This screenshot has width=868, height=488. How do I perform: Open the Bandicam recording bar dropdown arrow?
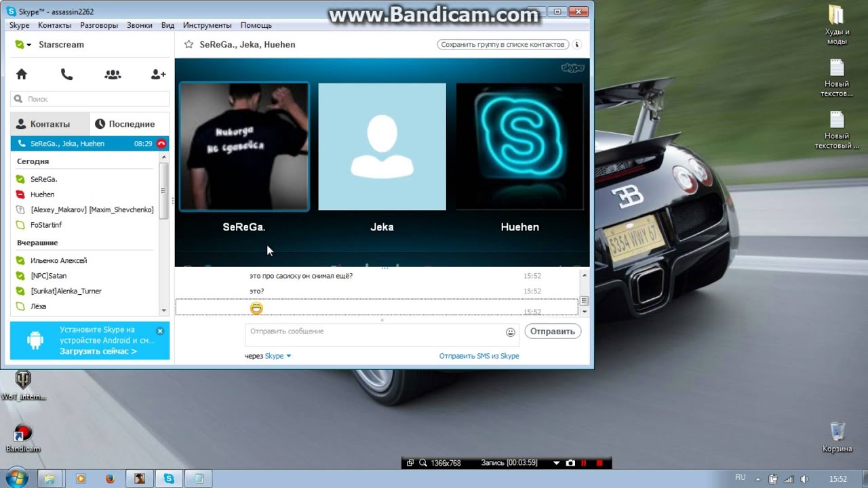point(557,463)
